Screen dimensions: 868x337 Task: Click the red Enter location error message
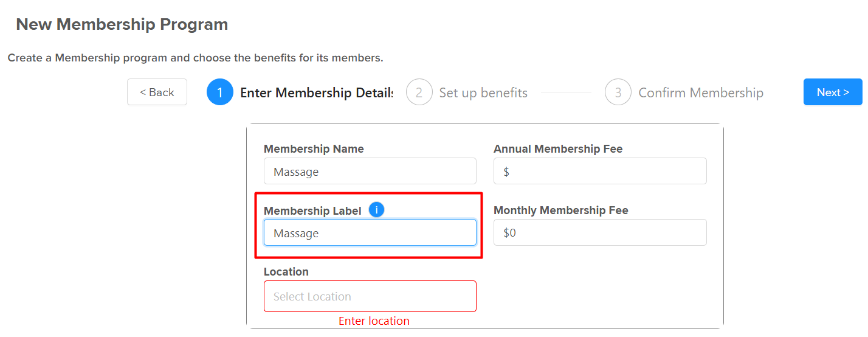click(374, 321)
